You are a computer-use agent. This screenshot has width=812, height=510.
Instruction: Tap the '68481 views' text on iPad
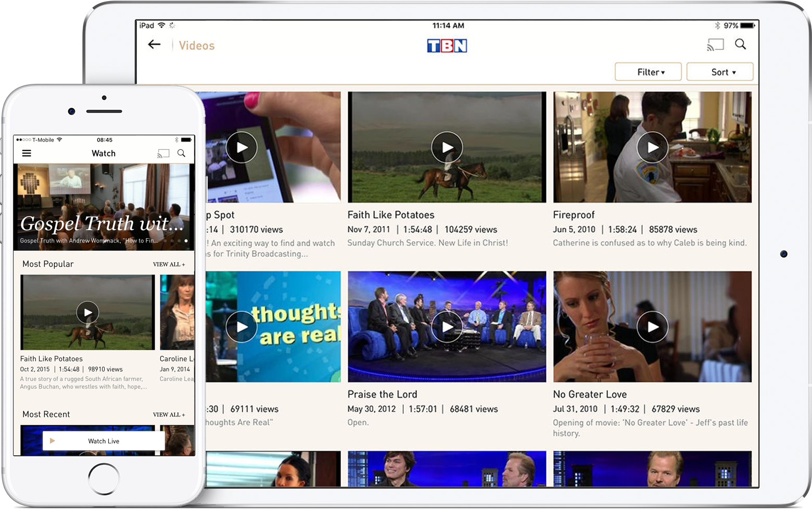point(474,409)
